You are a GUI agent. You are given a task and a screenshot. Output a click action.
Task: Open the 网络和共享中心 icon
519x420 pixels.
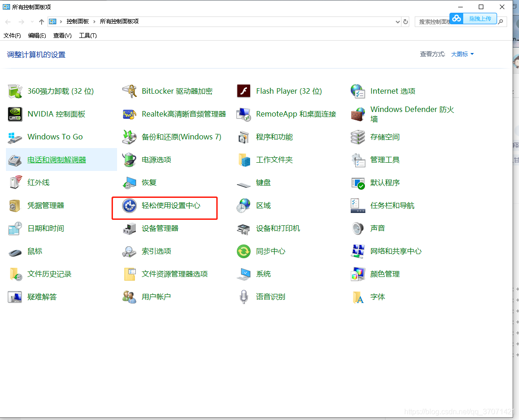pos(358,251)
